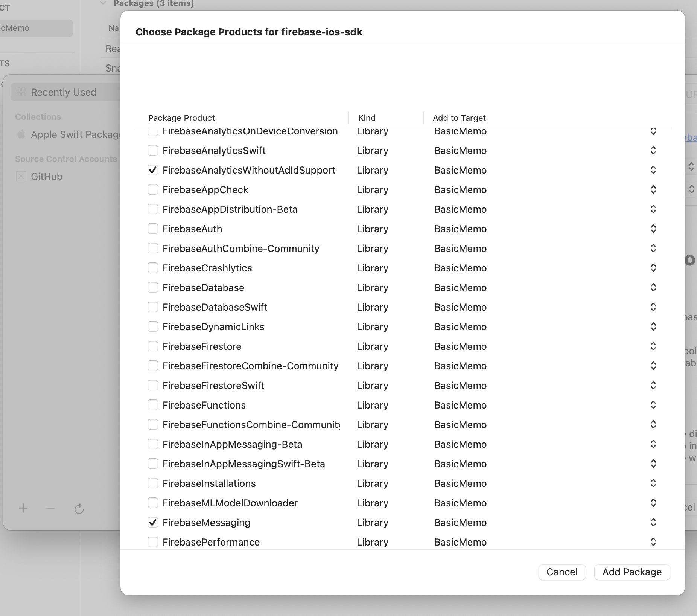The image size is (697, 616).
Task: Open target popup for FirebaseFunctions
Action: click(653, 405)
